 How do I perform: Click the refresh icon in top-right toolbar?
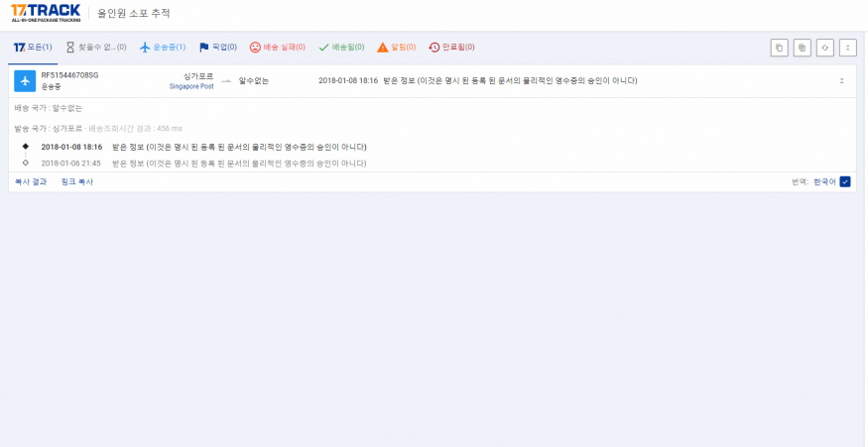click(x=824, y=48)
